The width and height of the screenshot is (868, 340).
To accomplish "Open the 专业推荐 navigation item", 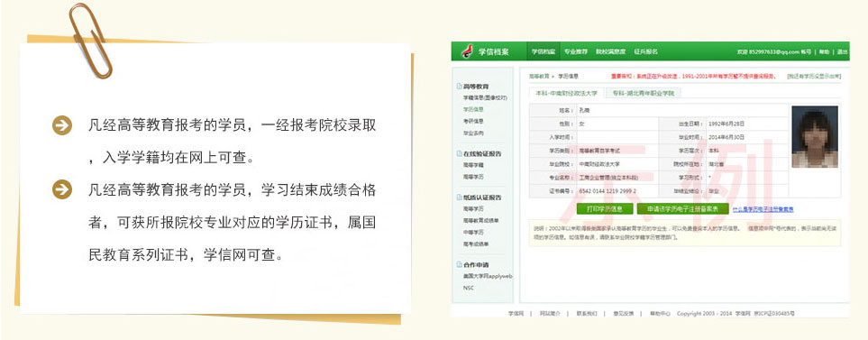I will (x=576, y=51).
